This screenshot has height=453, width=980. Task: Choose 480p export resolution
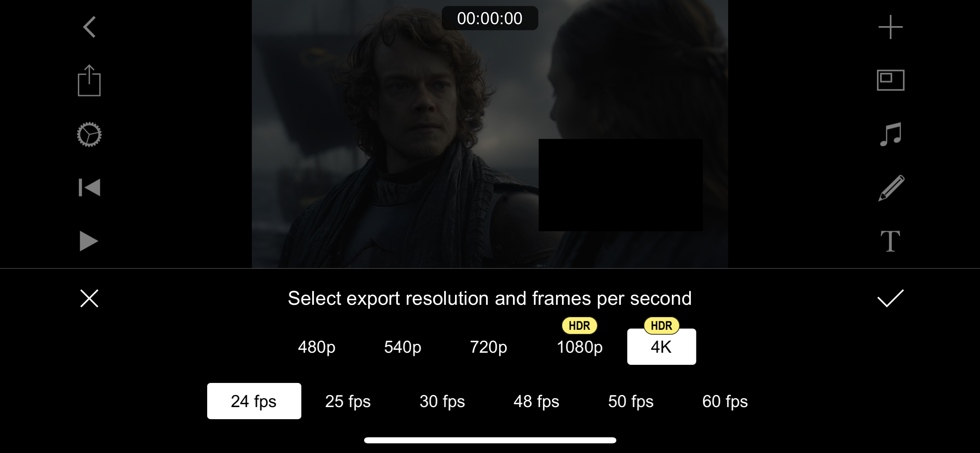pos(317,347)
